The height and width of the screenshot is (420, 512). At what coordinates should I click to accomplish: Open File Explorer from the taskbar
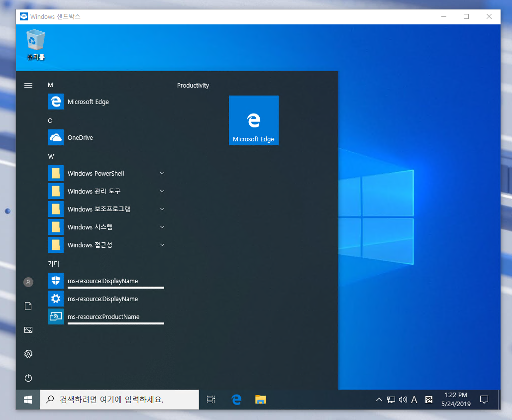261,400
